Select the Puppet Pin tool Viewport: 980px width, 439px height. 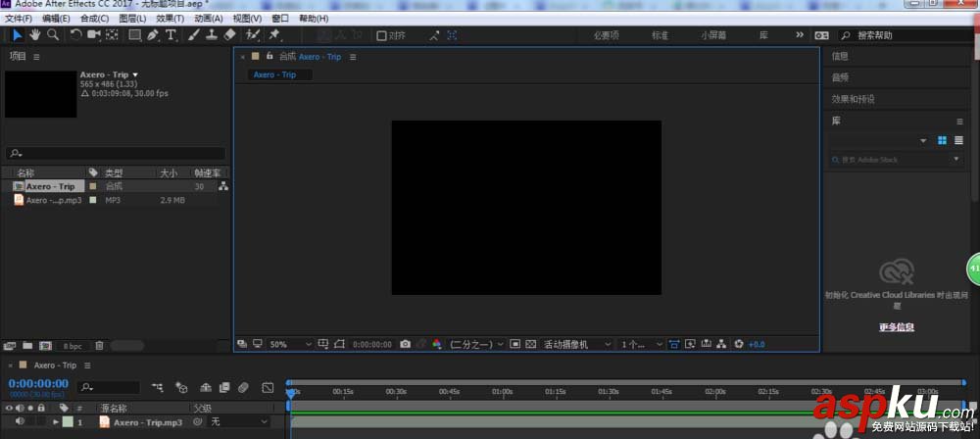click(x=273, y=35)
